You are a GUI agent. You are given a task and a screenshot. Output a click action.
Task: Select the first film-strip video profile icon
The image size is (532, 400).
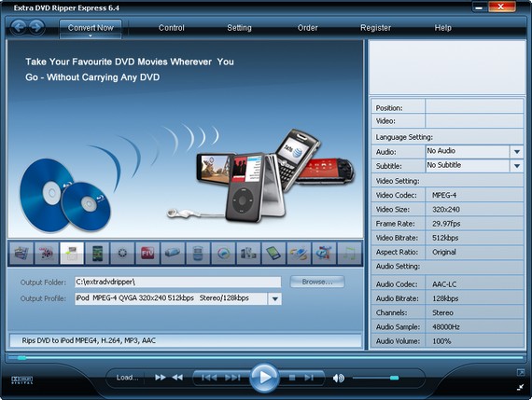click(21, 254)
